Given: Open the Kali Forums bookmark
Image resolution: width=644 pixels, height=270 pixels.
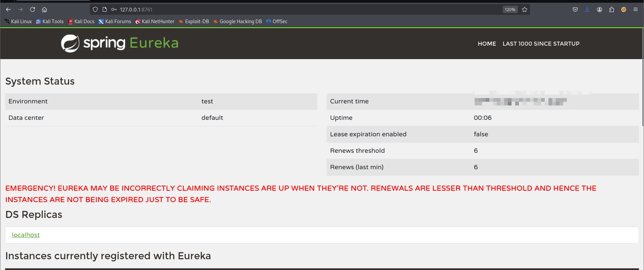Looking at the screenshot, I should [x=115, y=21].
